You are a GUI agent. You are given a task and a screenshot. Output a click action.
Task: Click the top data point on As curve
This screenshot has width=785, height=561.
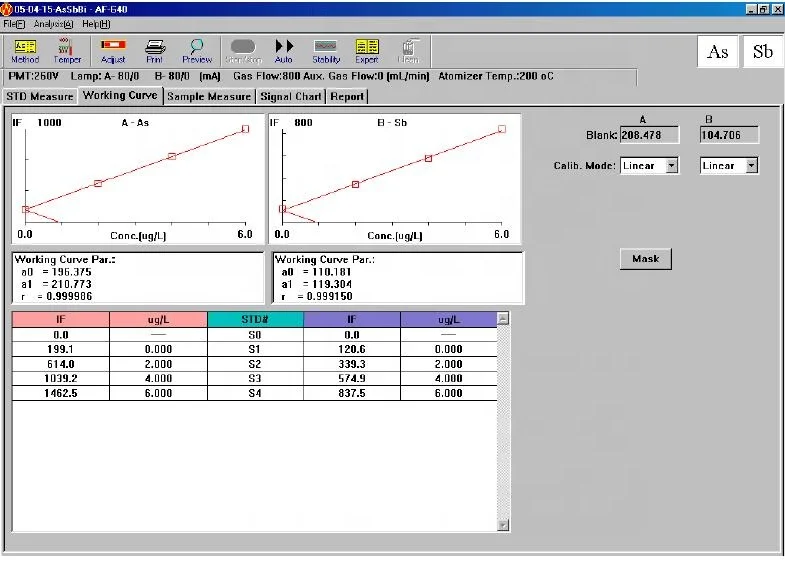[x=245, y=129]
